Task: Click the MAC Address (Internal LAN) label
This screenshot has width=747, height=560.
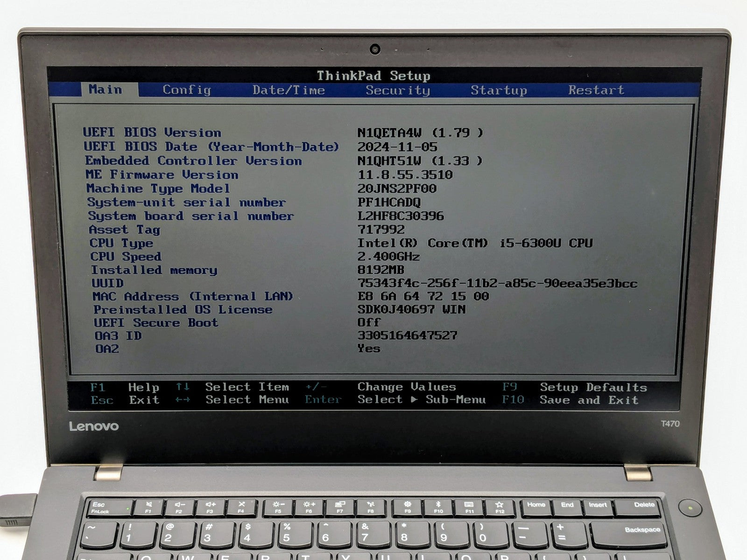Action: [193, 296]
